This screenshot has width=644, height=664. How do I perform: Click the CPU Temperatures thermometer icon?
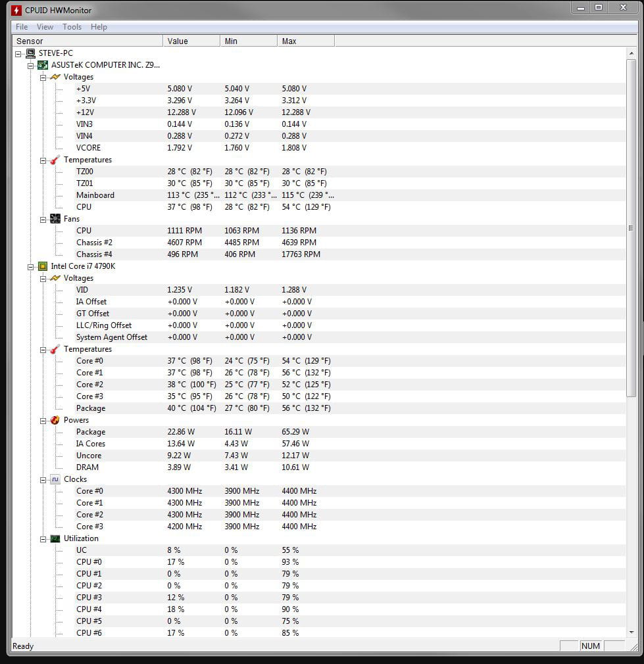coord(55,349)
